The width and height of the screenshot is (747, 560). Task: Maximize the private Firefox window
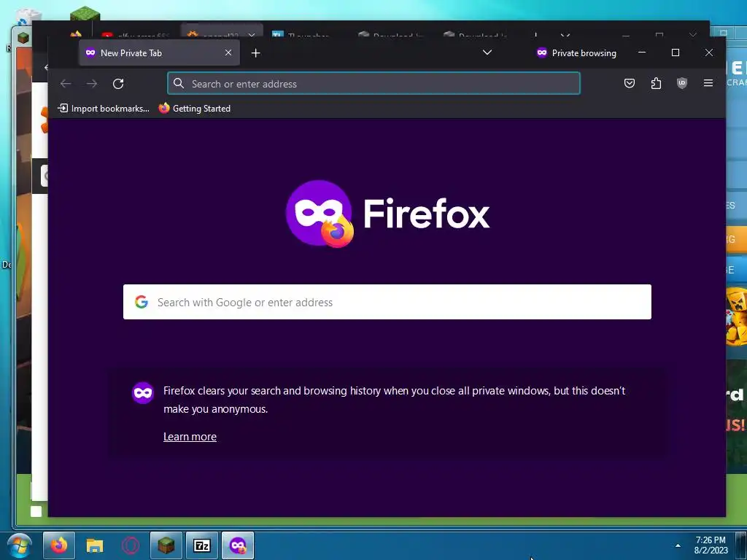coord(675,52)
